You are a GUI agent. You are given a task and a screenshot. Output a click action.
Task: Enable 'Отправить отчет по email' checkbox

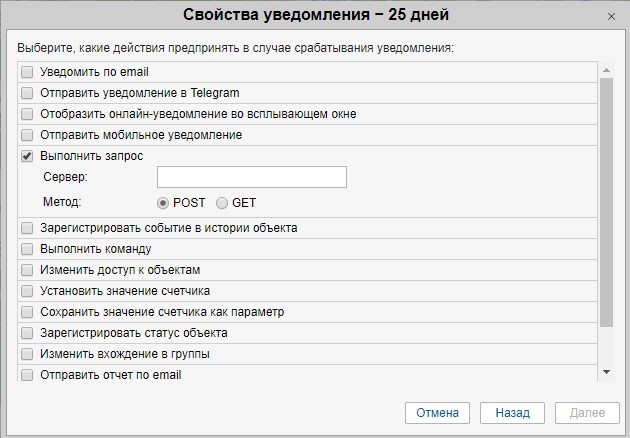point(27,375)
